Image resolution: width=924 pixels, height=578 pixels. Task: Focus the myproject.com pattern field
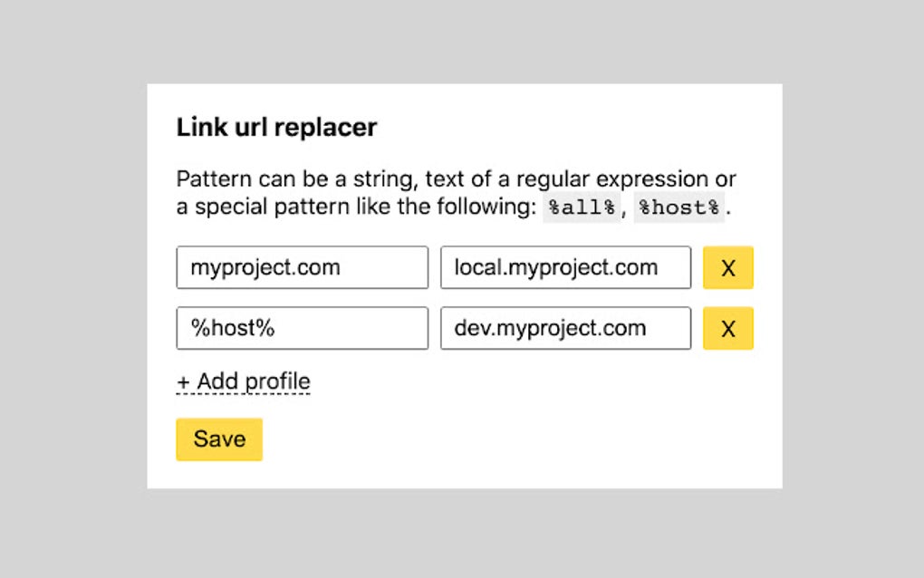coord(302,268)
